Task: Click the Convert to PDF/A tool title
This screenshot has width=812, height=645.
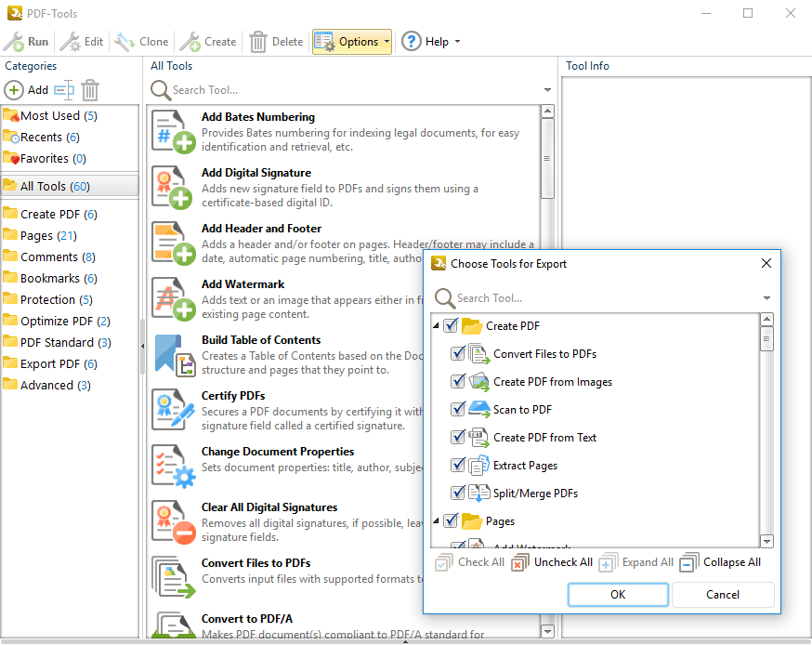Action: click(247, 619)
